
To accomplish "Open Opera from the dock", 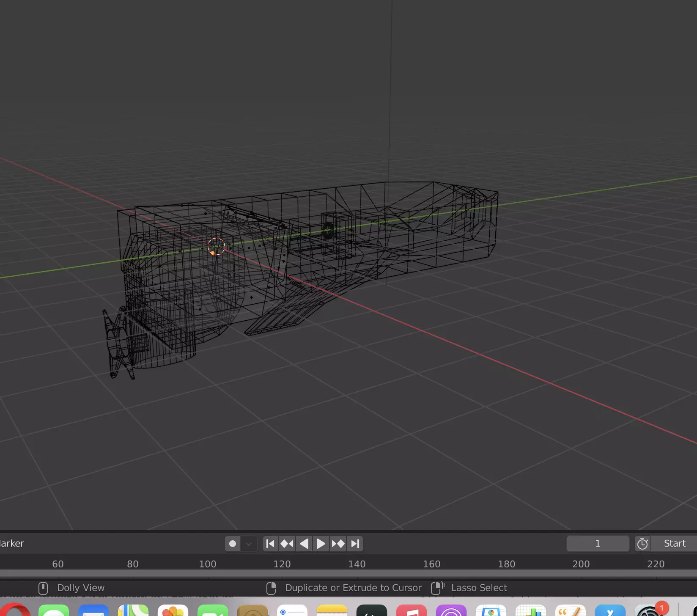I will pyautogui.click(x=14, y=610).
